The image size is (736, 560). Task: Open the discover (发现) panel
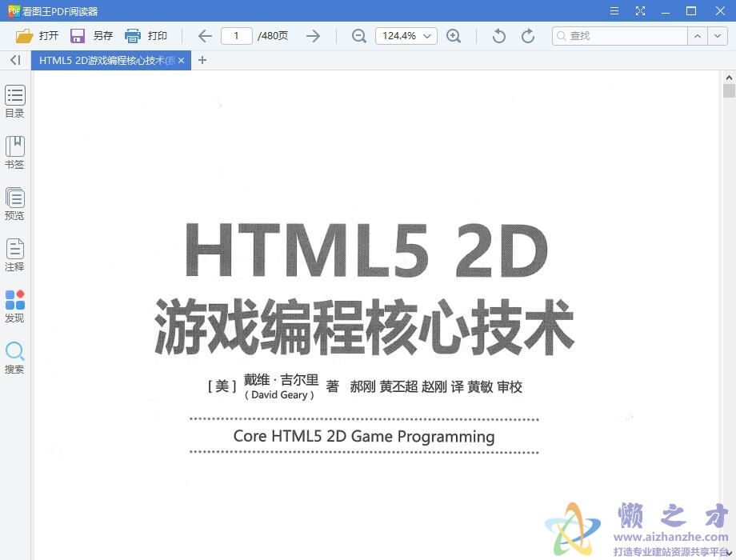tap(14, 305)
